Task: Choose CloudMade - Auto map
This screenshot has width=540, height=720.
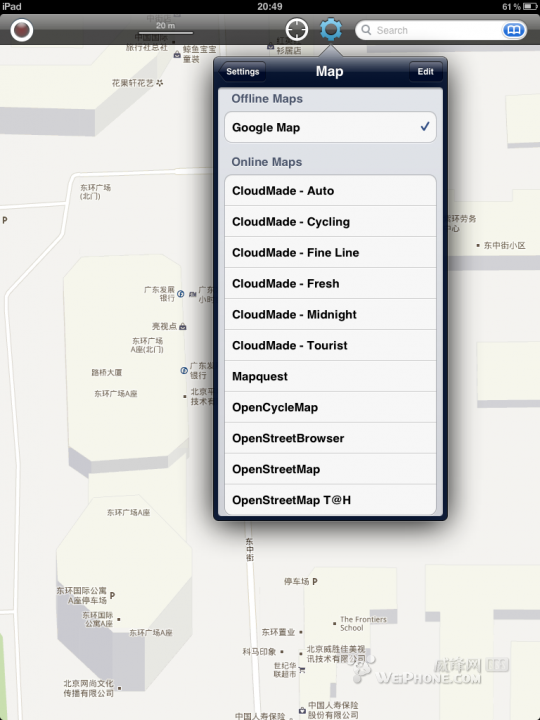Action: pyautogui.click(x=330, y=191)
